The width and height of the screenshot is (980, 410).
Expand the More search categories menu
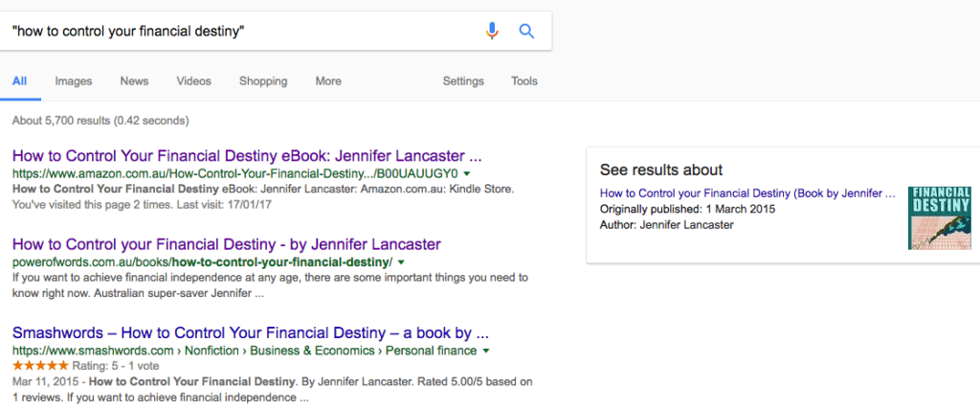pos(328,81)
